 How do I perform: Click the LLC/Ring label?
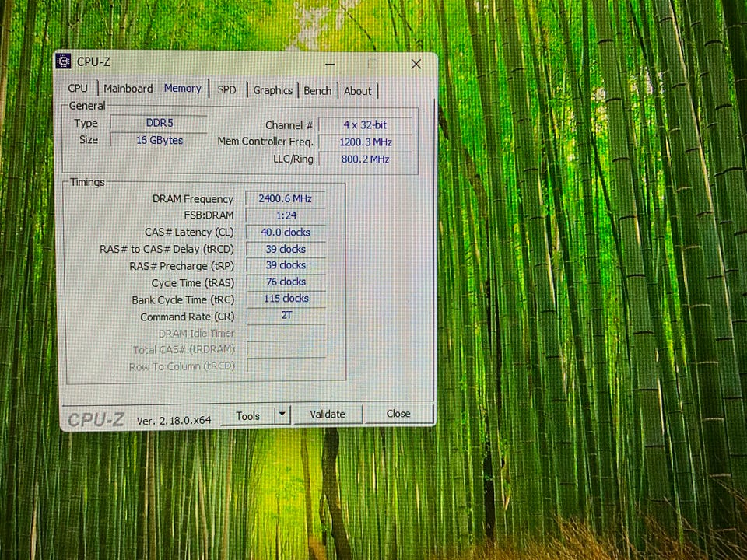293,159
